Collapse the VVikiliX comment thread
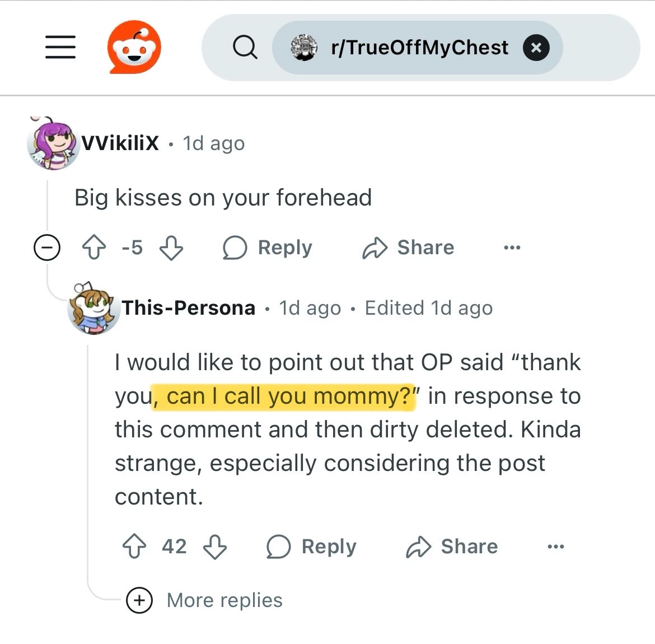Screen dimensions: 655x644 pyautogui.click(x=47, y=248)
